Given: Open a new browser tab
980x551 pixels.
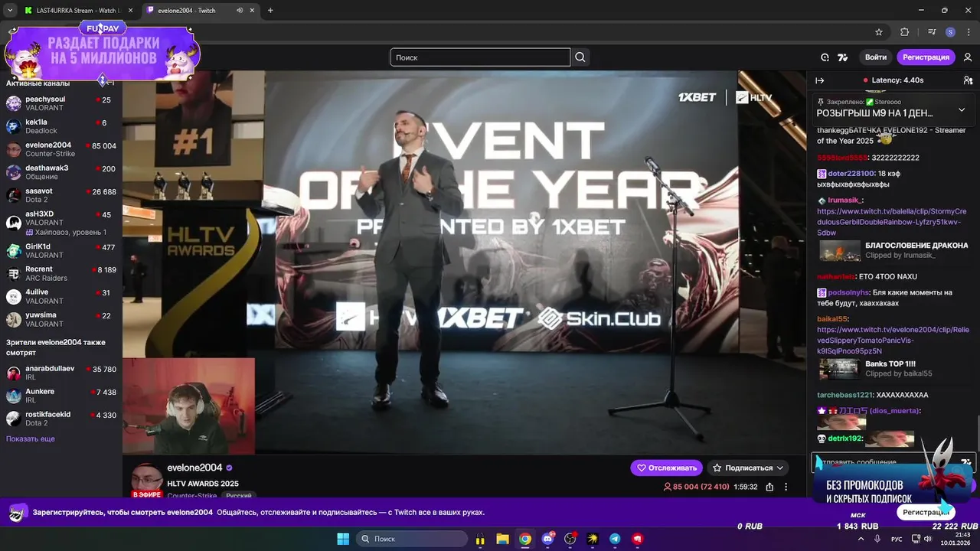Looking at the screenshot, I should [270, 11].
